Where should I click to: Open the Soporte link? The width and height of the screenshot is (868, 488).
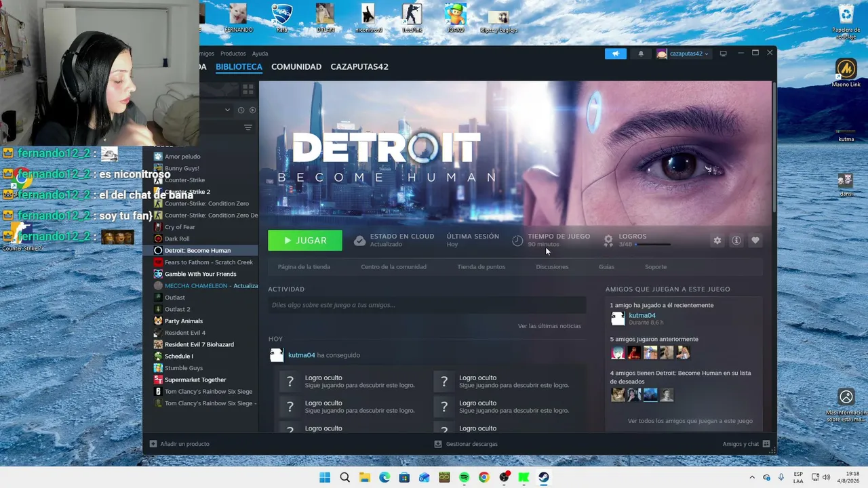pos(656,267)
